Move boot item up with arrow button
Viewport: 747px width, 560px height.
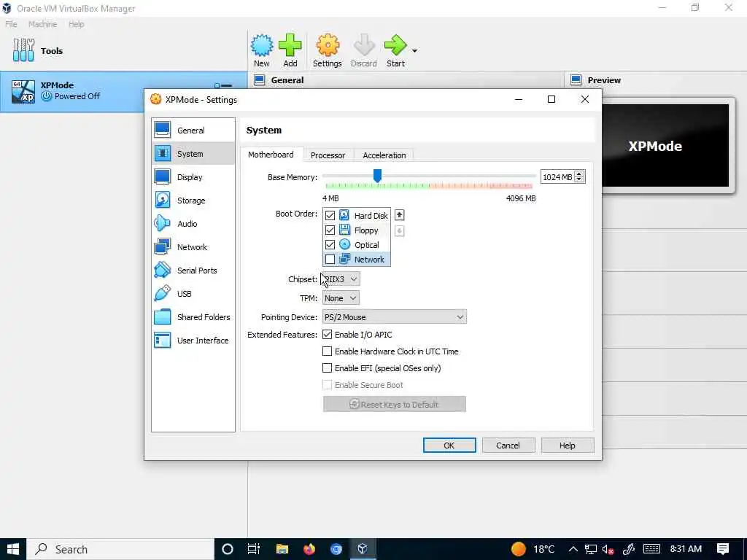(x=399, y=215)
